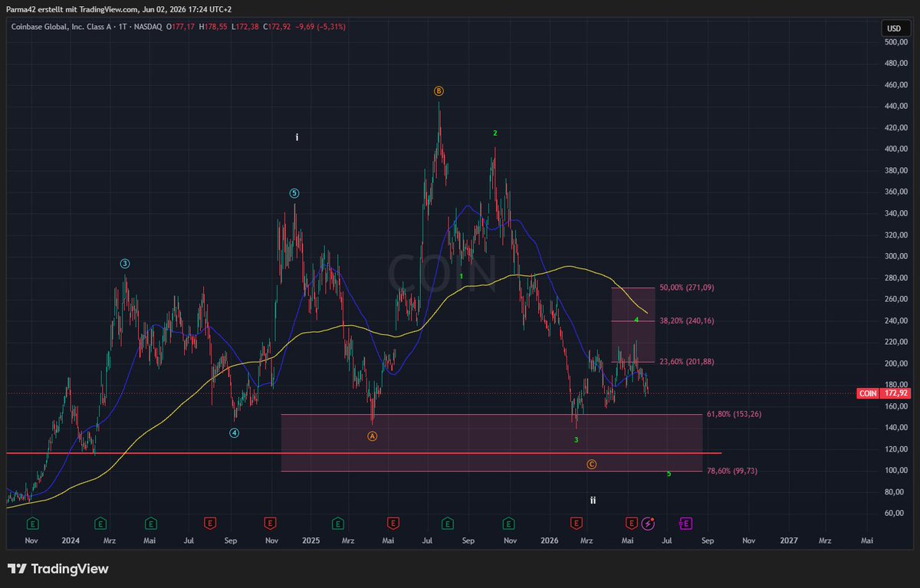
Task: Click the COIN 172,92 price tag
Action: 884,393
